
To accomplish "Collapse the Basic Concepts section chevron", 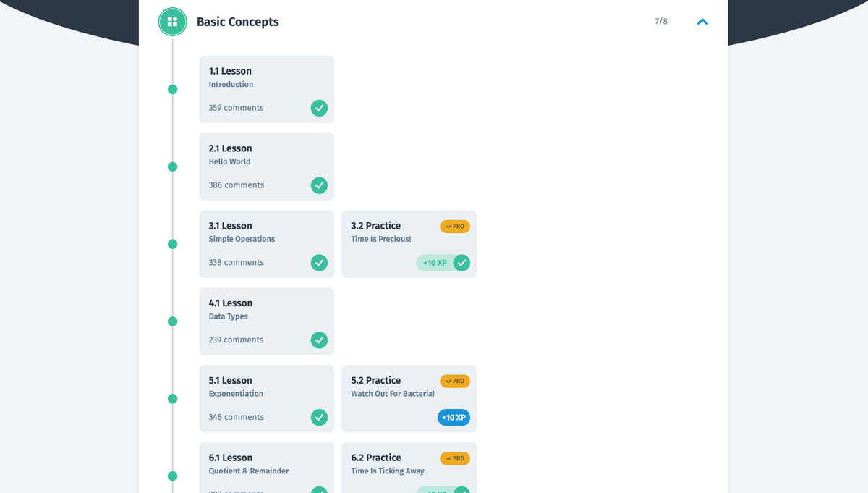I will point(702,22).
